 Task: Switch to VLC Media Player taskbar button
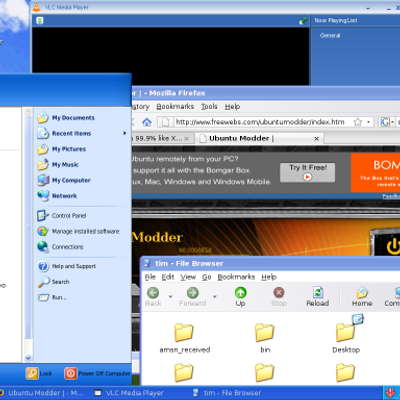[130, 393]
